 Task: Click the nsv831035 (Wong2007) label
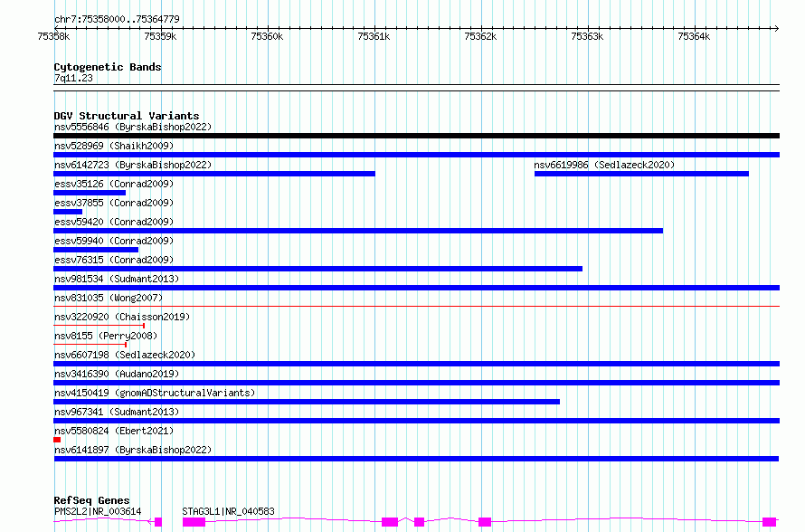pos(109,298)
